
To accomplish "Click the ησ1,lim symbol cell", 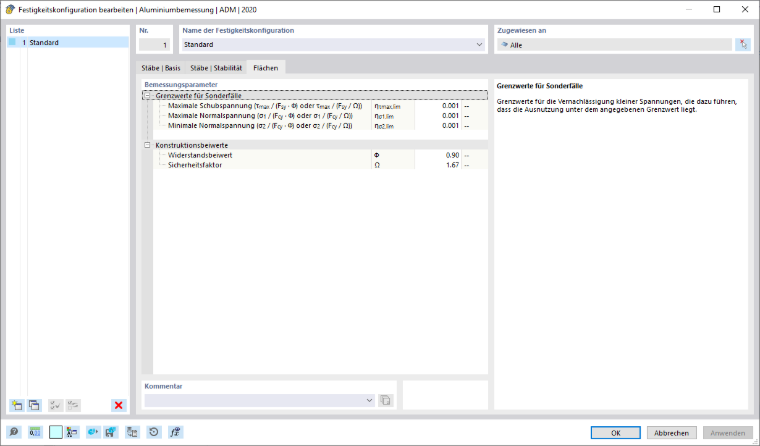I will coord(393,116).
